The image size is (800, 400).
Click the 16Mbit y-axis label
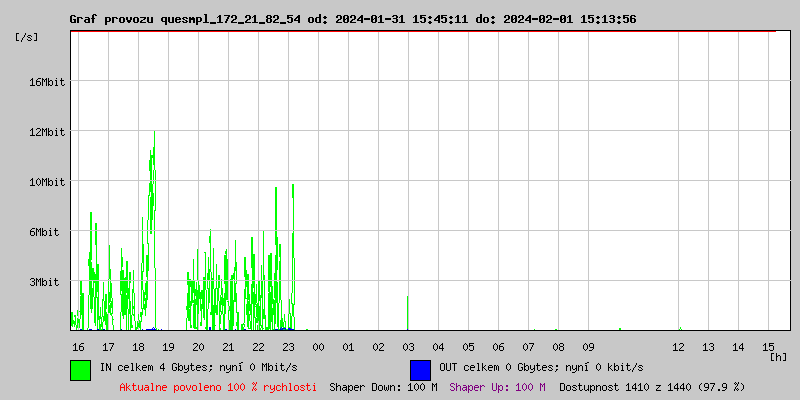point(47,82)
